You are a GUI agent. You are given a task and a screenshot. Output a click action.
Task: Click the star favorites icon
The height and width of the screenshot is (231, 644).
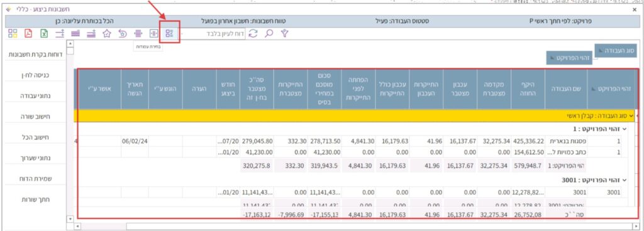pyautogui.click(x=107, y=34)
